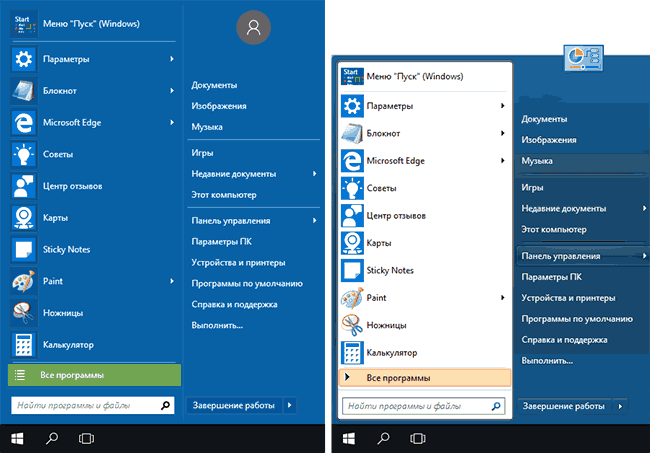Open Справка и поддержка in right menu
Screen dimensions: 650x453
click(x=564, y=340)
